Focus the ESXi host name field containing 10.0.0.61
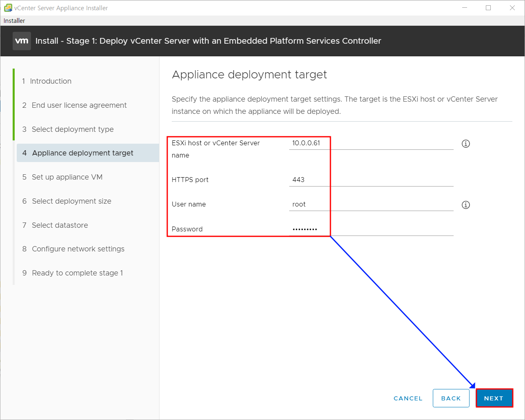 [371, 143]
